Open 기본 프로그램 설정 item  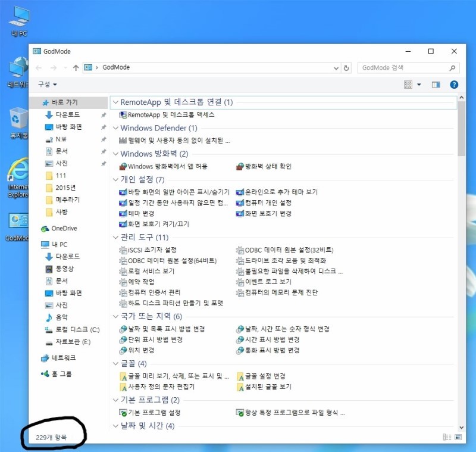pos(150,413)
